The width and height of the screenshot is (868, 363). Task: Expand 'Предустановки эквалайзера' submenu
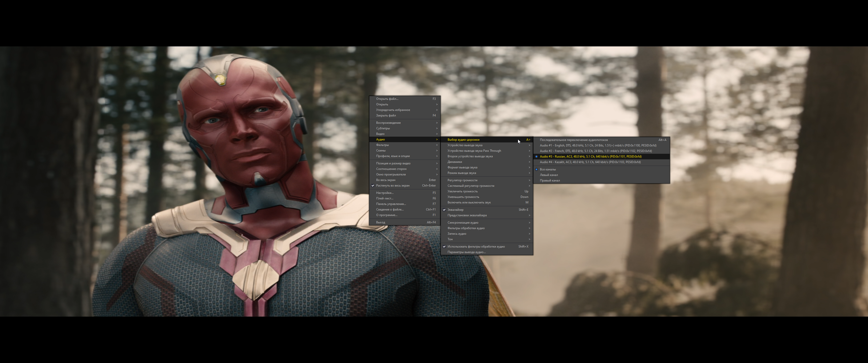coord(487,215)
